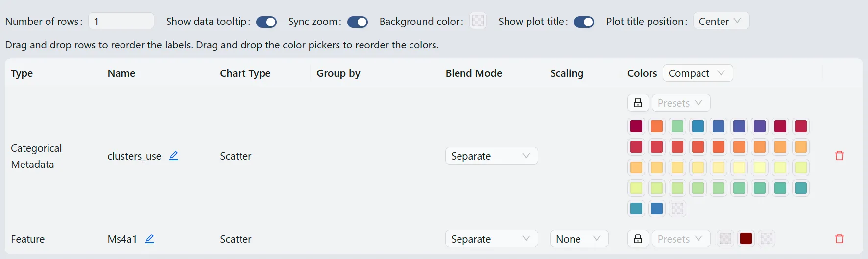Screen dimensions: 868x259
Task: Open Presets menu for clusters_use colors
Action: coord(681,103)
